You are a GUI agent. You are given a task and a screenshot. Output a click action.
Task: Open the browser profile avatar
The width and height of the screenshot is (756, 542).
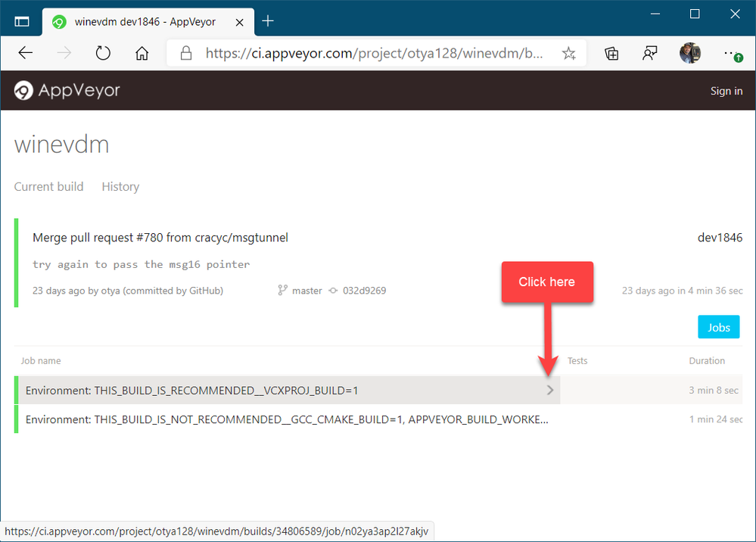(x=690, y=53)
